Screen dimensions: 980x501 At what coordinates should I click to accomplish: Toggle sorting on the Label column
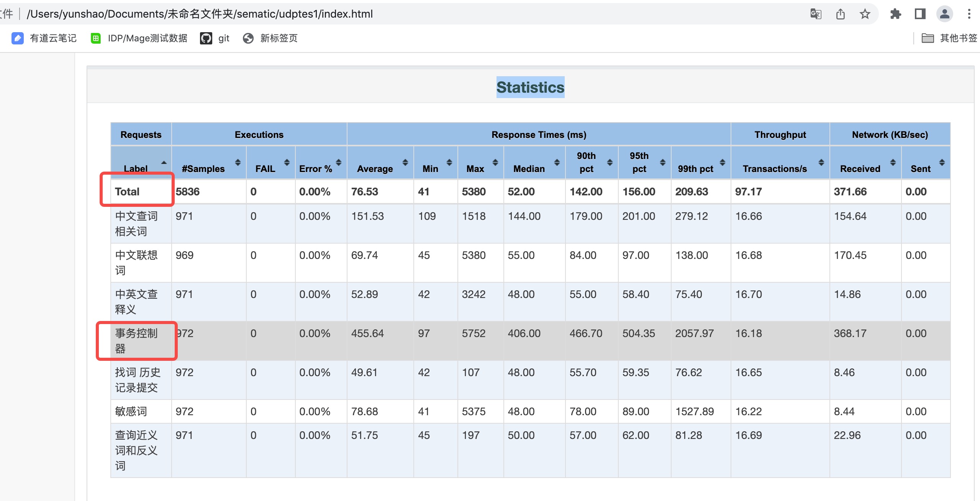(x=164, y=162)
